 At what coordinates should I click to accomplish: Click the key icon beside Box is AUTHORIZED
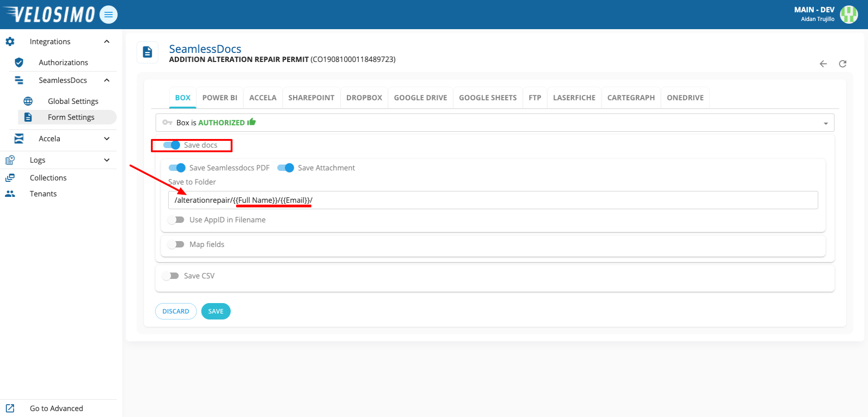pos(167,123)
